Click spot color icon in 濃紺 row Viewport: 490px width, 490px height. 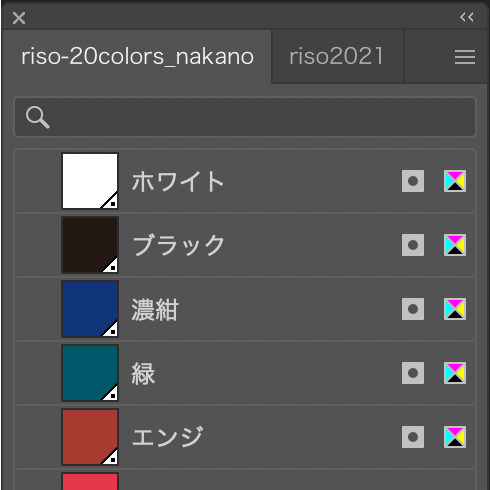[x=413, y=309]
